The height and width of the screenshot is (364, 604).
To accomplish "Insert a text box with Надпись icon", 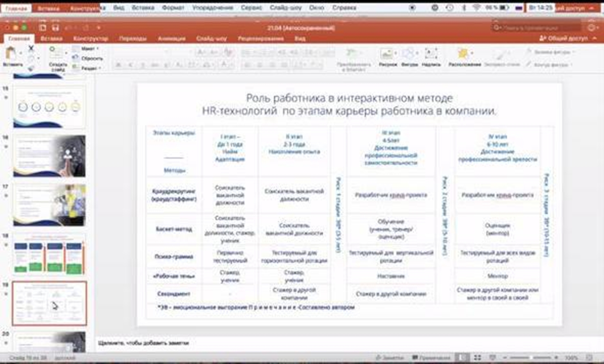I will pos(430,54).
